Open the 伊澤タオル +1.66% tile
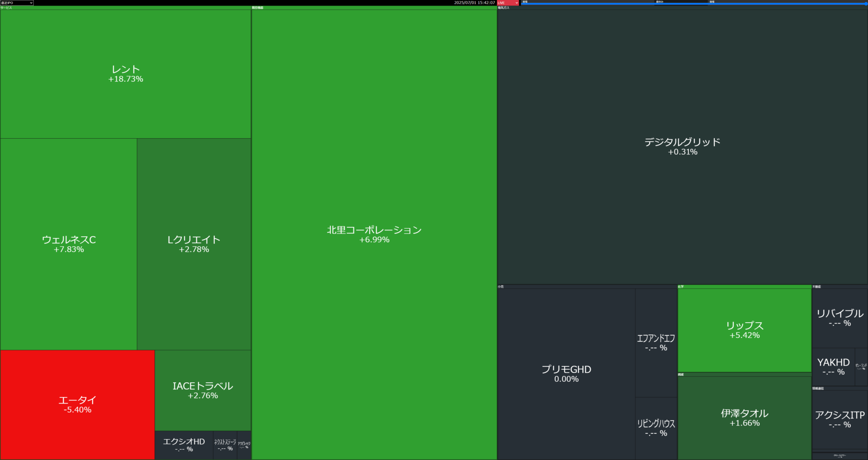The image size is (868, 460). click(745, 418)
